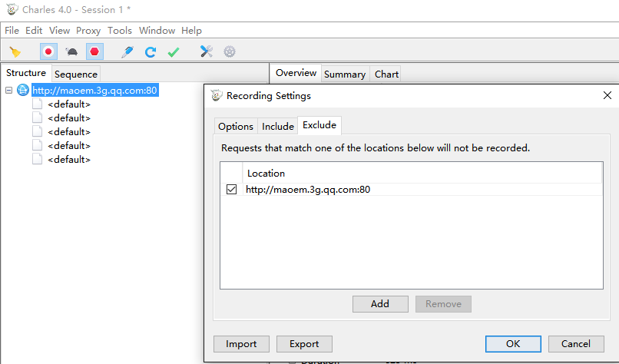Image resolution: width=619 pixels, height=364 pixels.
Task: Uncheck the maoem.3g.qq.com:80 exclude location checkbox
Action: [232, 189]
